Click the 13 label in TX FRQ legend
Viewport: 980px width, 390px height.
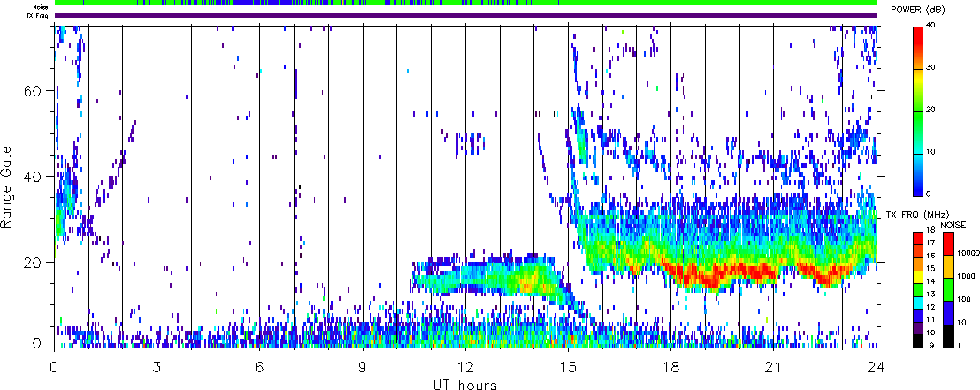click(x=931, y=294)
